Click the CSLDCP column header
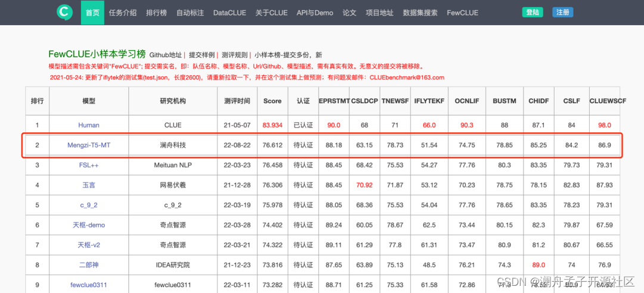The height and width of the screenshot is (293, 644). 364,101
